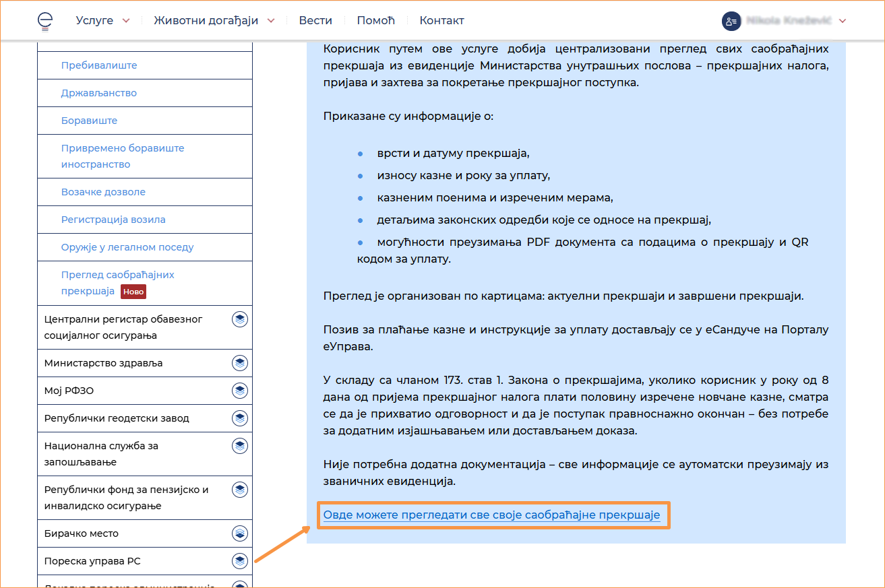This screenshot has height=588, width=885.
Task: Open the Животни догађаји dropdown
Action: (214, 21)
